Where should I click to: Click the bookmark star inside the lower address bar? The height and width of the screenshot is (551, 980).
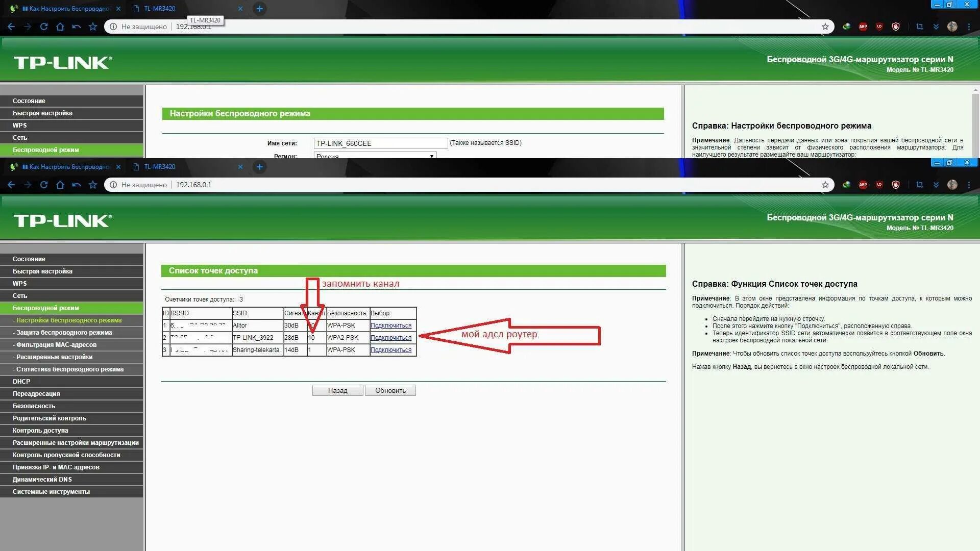coord(825,185)
